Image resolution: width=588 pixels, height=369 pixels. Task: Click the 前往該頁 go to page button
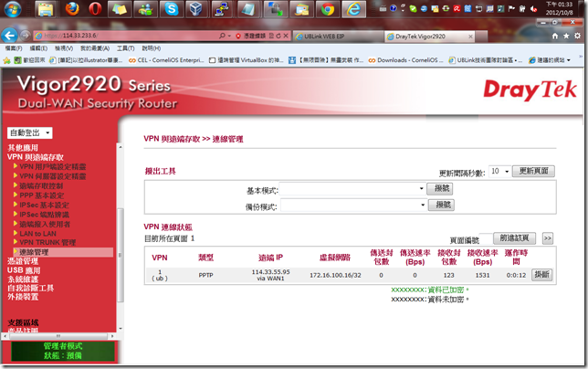click(x=515, y=237)
